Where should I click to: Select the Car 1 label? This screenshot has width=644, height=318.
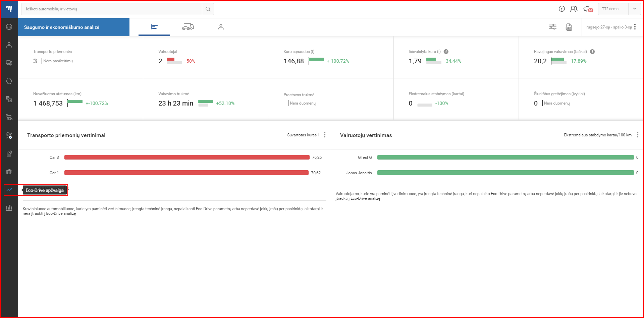point(54,173)
